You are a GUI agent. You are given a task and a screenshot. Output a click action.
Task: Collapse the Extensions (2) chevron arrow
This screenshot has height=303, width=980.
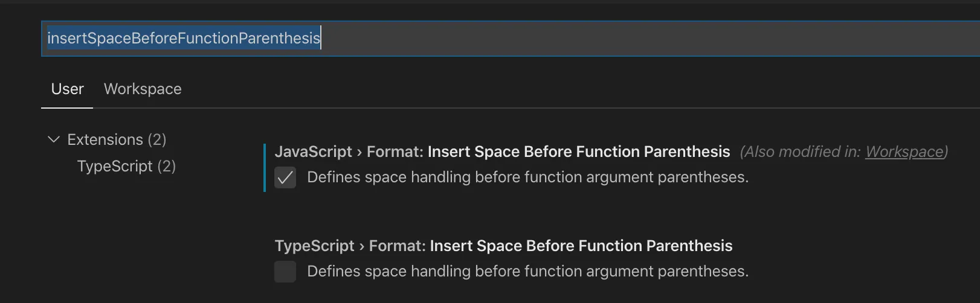click(54, 139)
